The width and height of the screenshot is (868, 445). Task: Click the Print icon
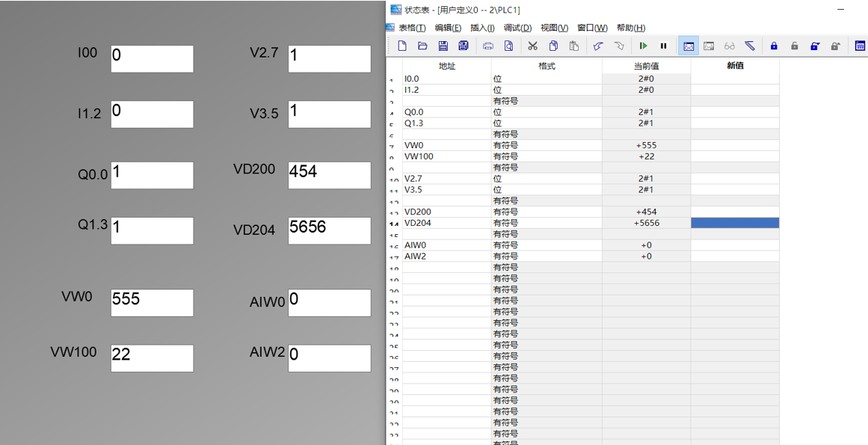coord(487,46)
